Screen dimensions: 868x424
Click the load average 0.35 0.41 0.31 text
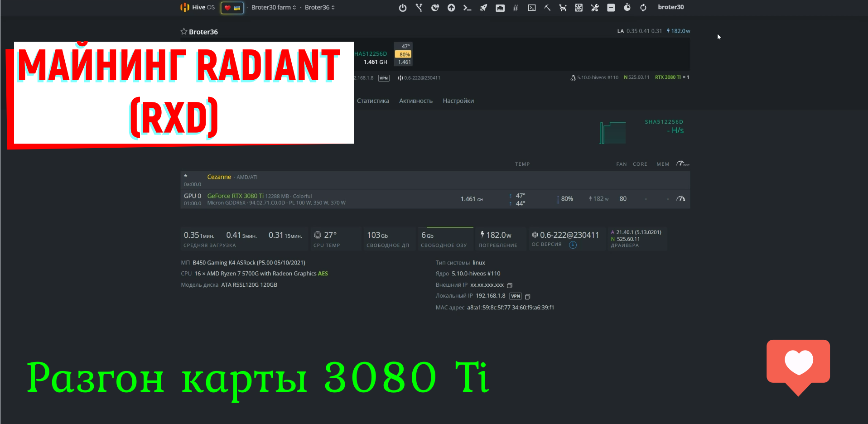click(x=644, y=31)
